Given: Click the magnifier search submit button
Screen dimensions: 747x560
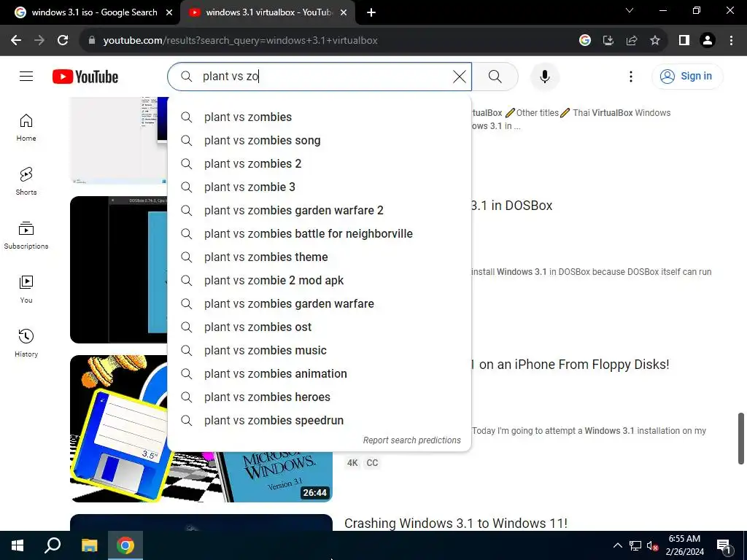Looking at the screenshot, I should coord(495,76).
